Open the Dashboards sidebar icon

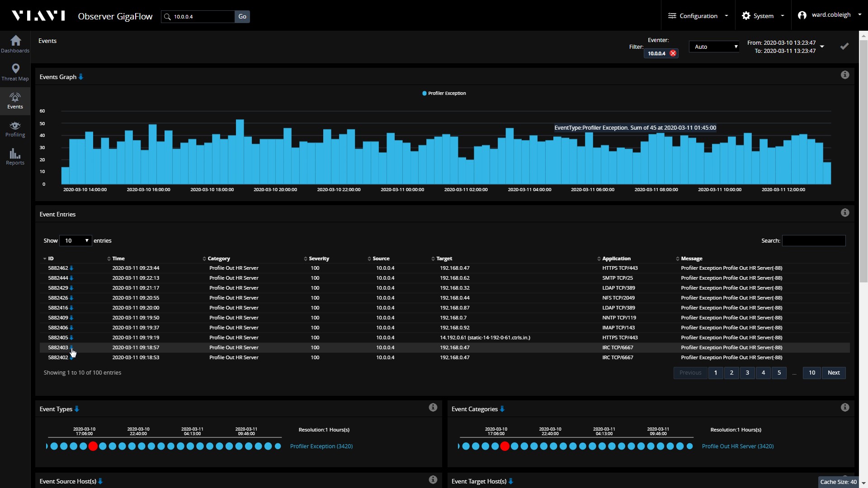pyautogui.click(x=15, y=44)
